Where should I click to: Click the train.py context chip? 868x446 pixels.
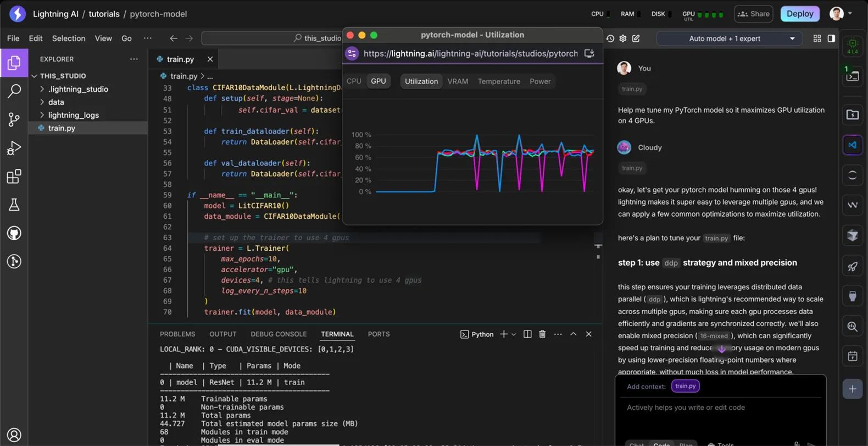[685, 386]
